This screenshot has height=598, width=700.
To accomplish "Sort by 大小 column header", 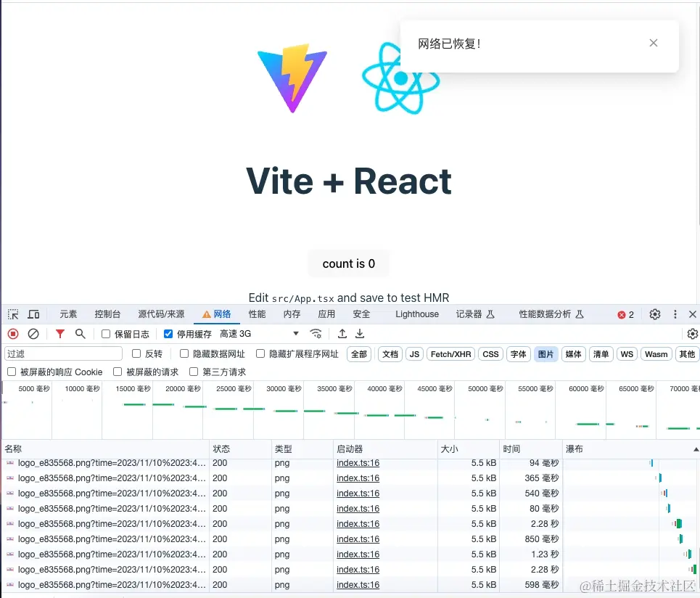I will point(469,448).
